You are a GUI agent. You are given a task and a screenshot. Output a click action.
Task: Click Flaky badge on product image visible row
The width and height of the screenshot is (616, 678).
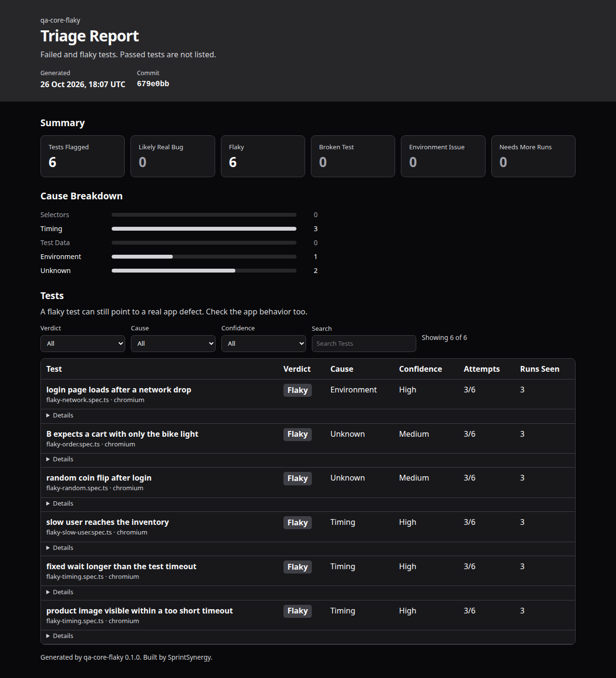click(x=297, y=611)
